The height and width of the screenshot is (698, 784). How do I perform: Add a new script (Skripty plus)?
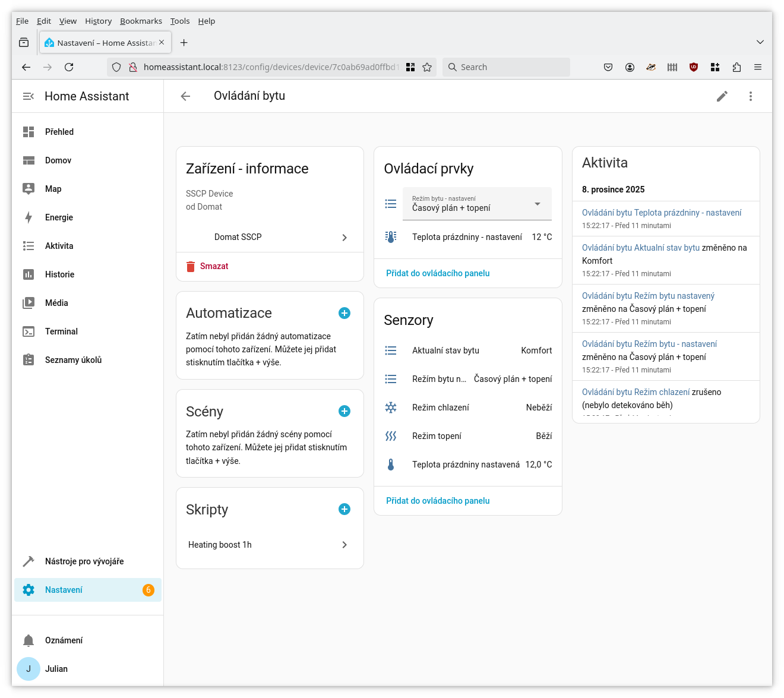point(344,509)
